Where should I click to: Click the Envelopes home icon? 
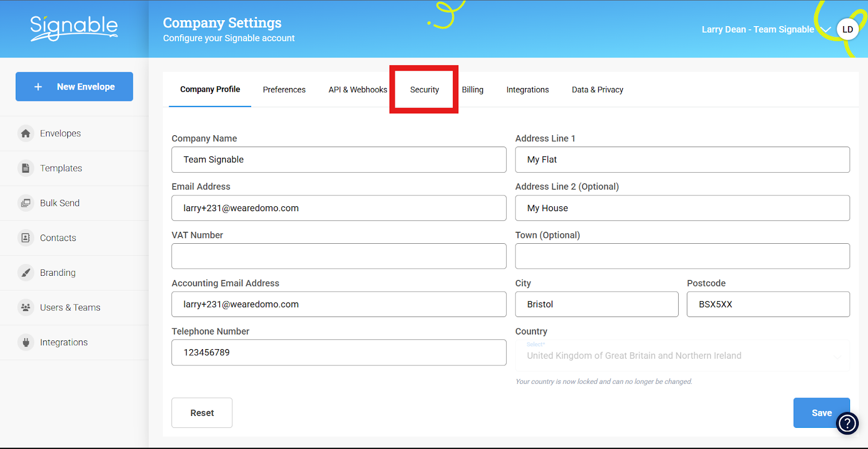pyautogui.click(x=25, y=133)
